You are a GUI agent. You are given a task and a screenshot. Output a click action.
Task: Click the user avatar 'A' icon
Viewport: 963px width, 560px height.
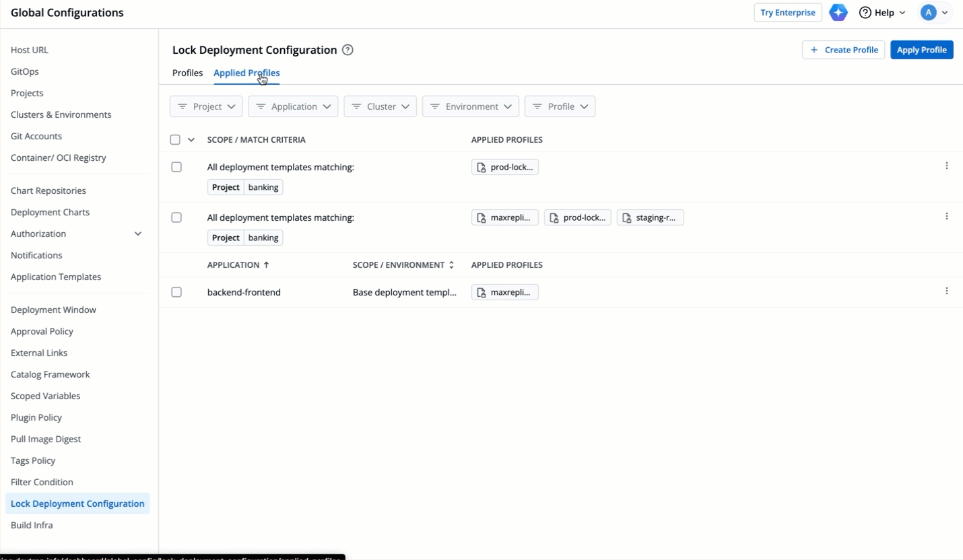click(x=928, y=13)
